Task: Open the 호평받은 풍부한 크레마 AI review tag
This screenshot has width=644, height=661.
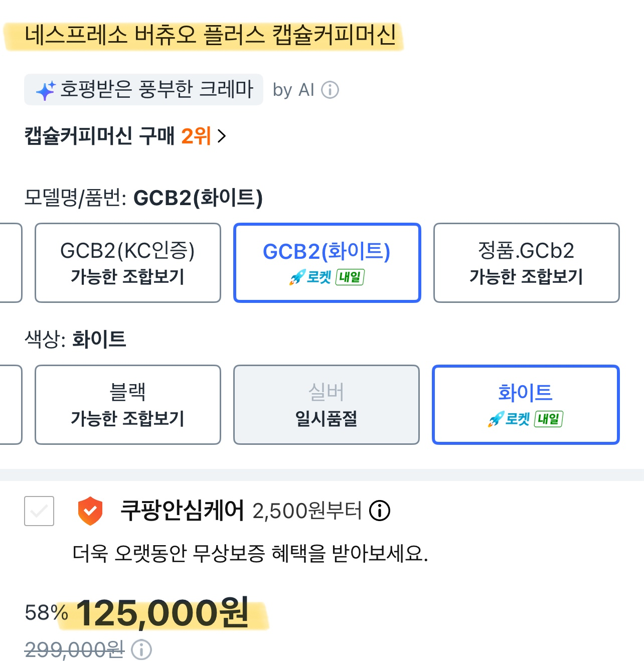Action: pos(143,90)
